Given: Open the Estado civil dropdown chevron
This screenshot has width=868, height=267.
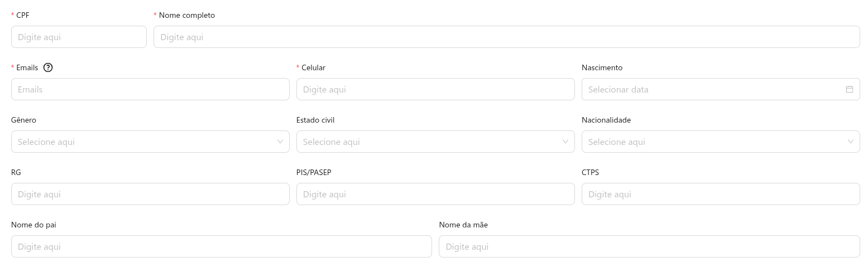Looking at the screenshot, I should 565,142.
